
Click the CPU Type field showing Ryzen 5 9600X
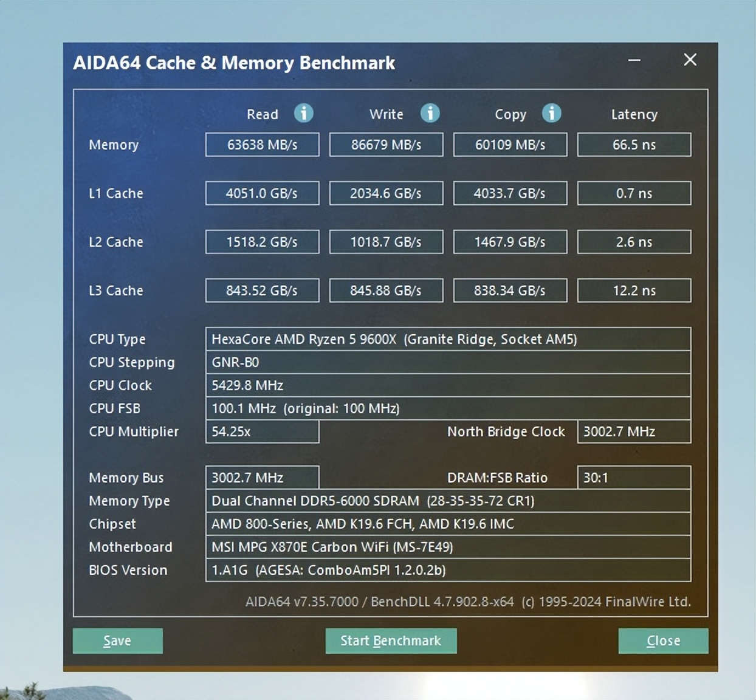coord(448,339)
